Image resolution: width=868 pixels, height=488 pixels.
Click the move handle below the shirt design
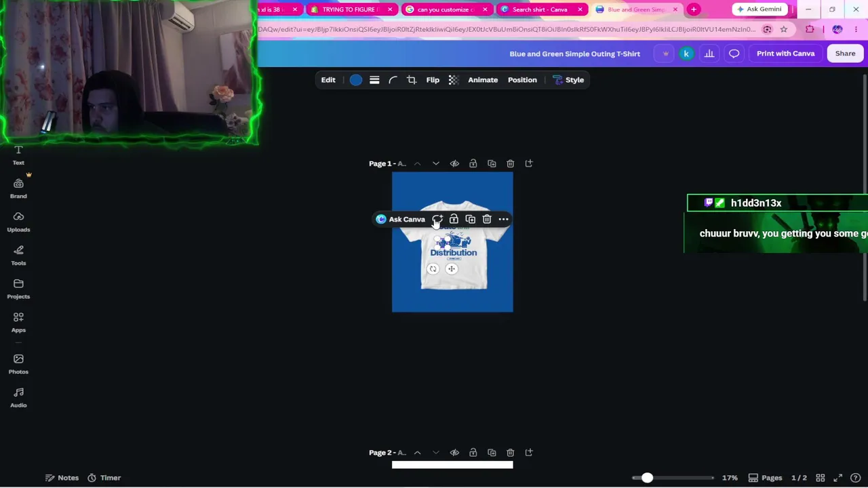pos(452,269)
